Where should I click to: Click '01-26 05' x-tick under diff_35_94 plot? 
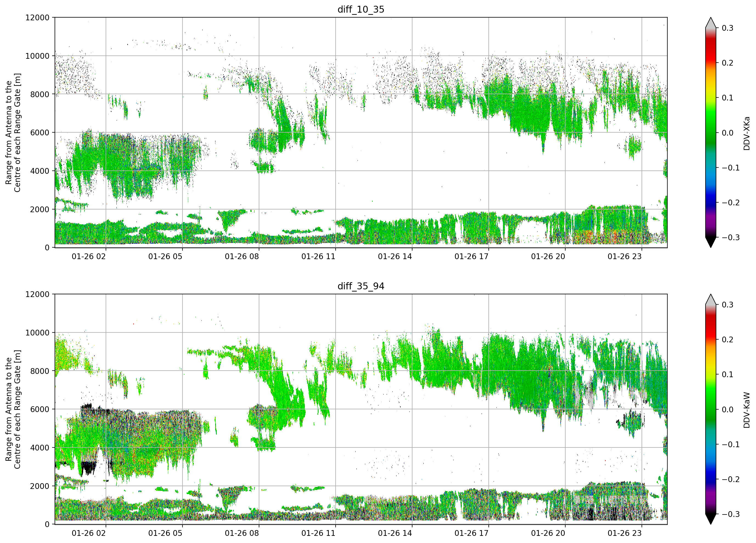(165, 533)
